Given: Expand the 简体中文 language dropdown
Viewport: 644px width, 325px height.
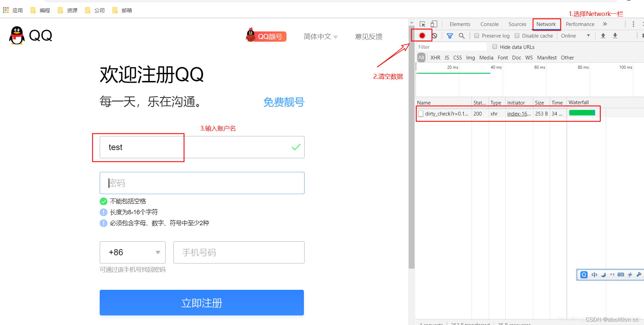Looking at the screenshot, I should coord(321,37).
